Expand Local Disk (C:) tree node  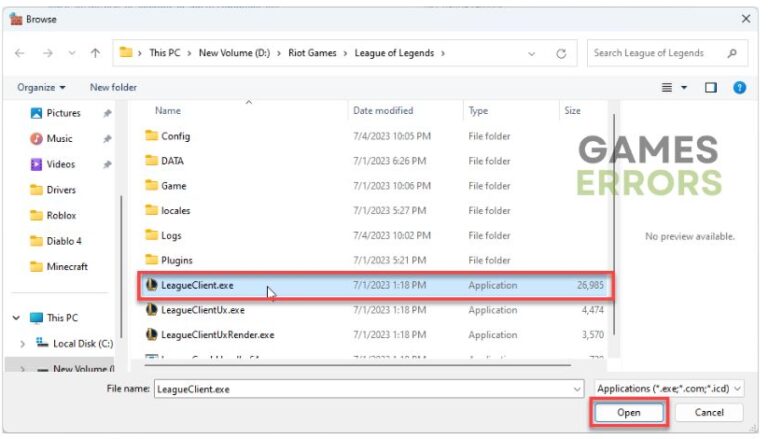tap(23, 344)
